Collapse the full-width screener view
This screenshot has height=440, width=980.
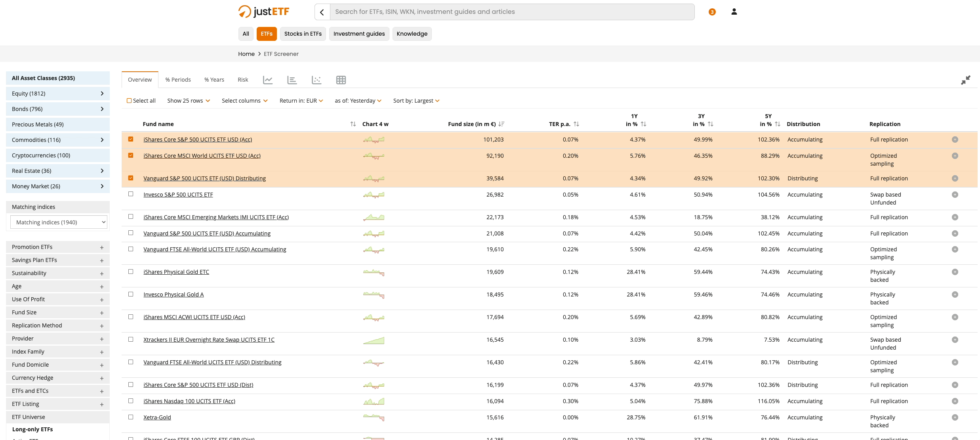[x=965, y=80]
